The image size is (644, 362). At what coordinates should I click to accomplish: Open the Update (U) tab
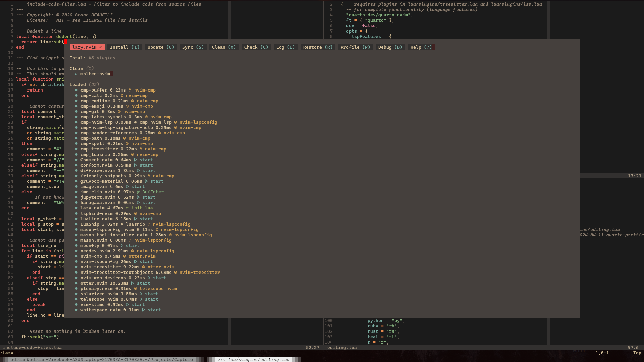[x=161, y=47]
